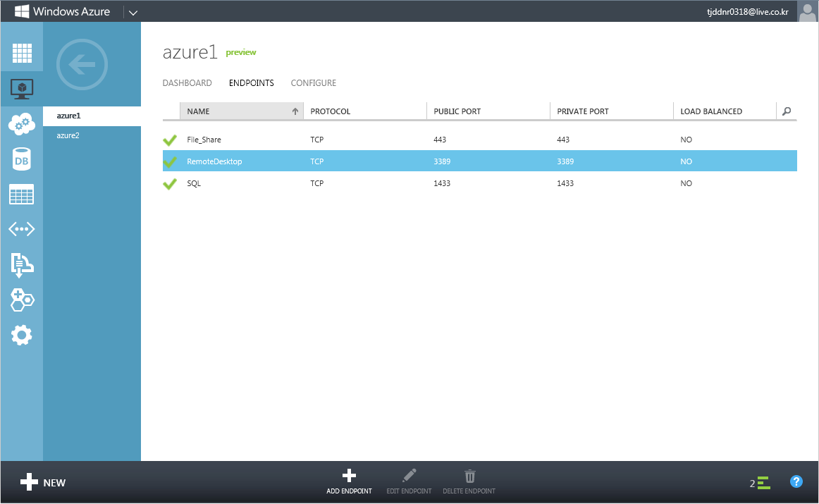Open the Networks arrows icon
Screen dimensions: 819x504
22,229
